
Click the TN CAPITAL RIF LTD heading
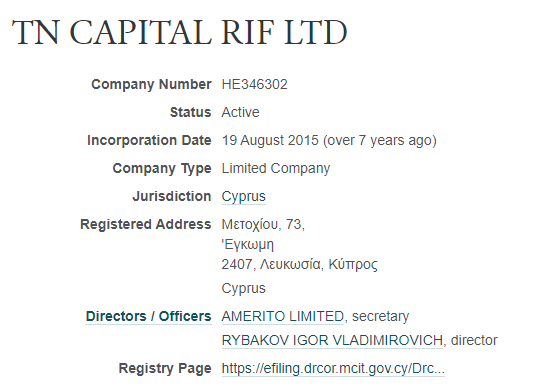[x=180, y=32]
